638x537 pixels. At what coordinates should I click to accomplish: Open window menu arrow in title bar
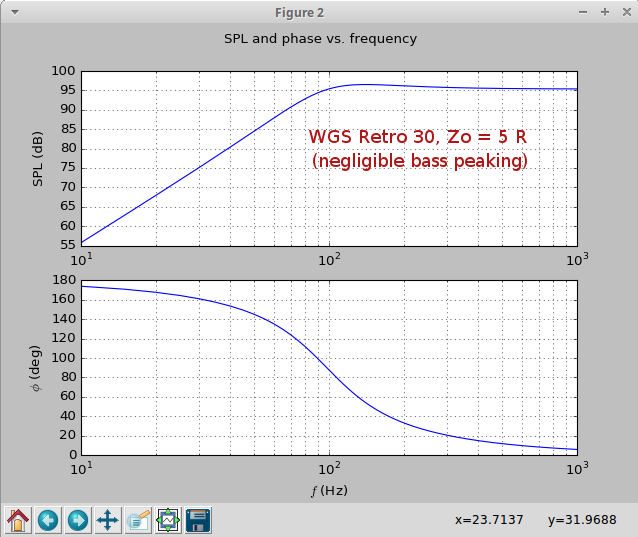(x=15, y=12)
